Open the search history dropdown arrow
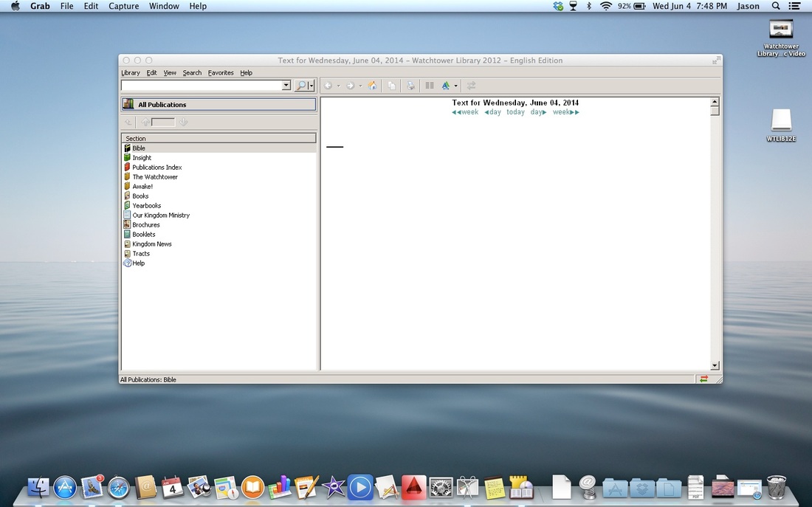 click(286, 86)
